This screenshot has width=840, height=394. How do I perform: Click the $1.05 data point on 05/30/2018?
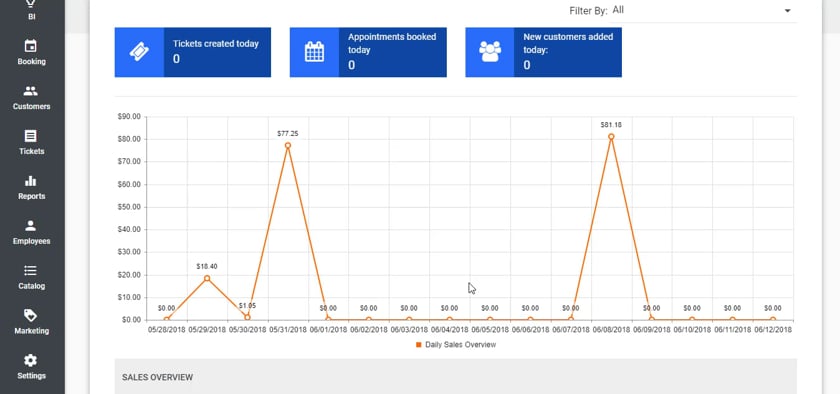[x=248, y=317]
